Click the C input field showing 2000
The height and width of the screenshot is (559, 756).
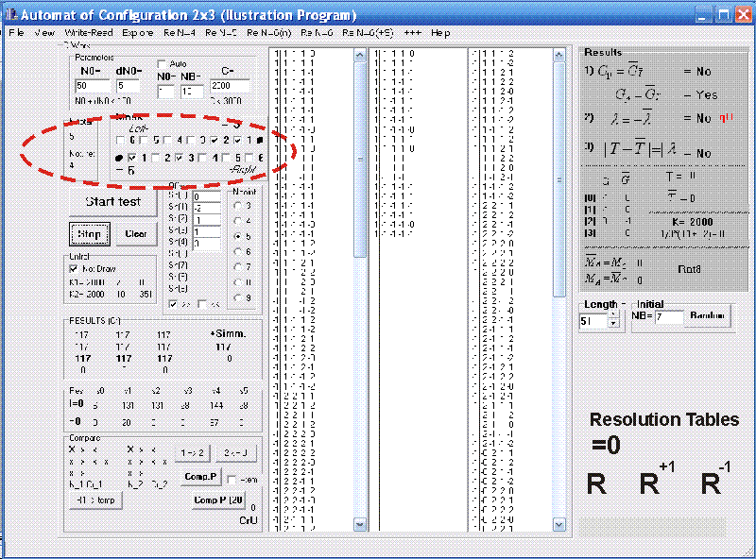(230, 86)
